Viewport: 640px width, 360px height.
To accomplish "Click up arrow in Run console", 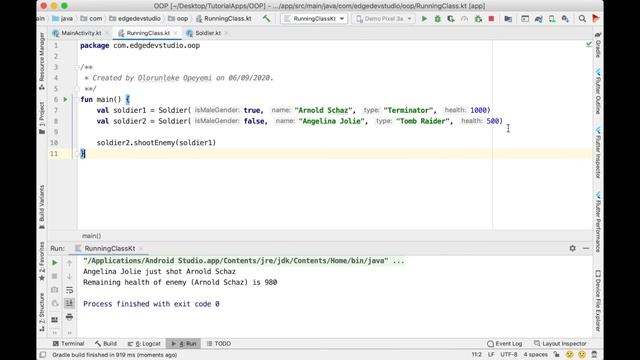I will pyautogui.click(x=69, y=263).
